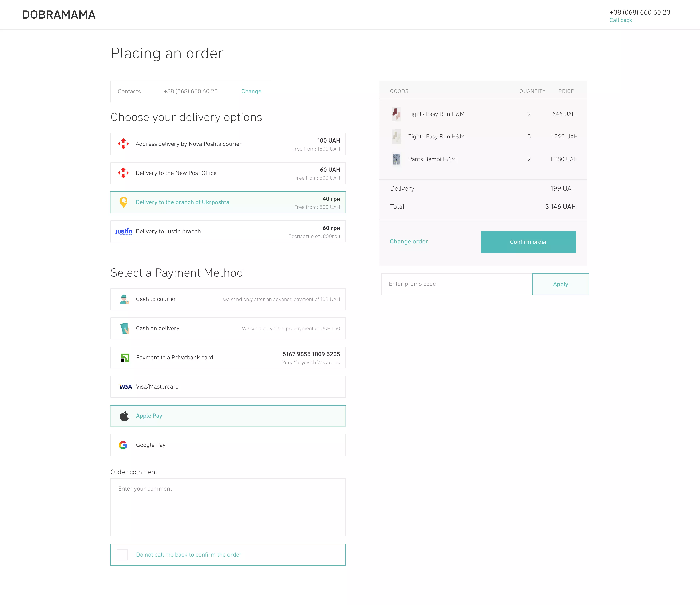
Task: Click the Visa logo icon
Action: coord(125,387)
